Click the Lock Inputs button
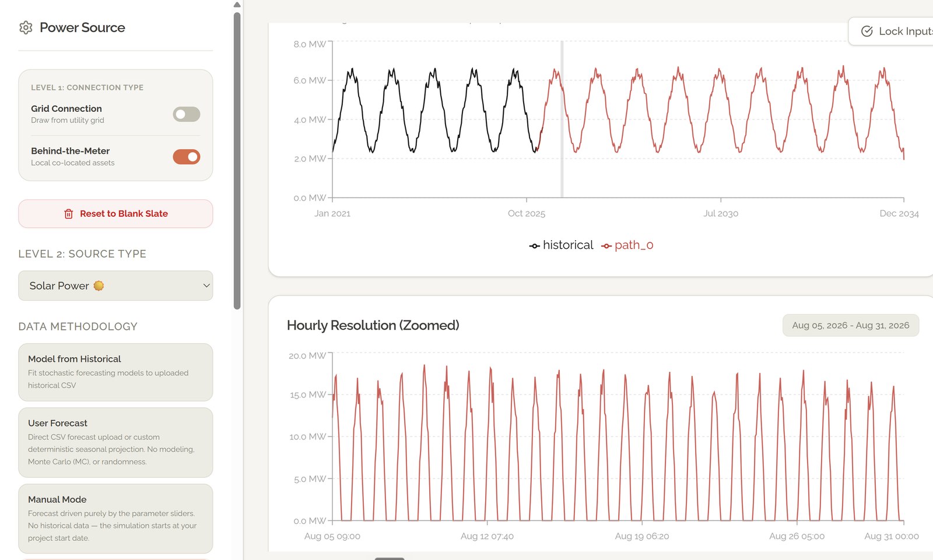Screen dimensions: 933x560 (x=892, y=31)
